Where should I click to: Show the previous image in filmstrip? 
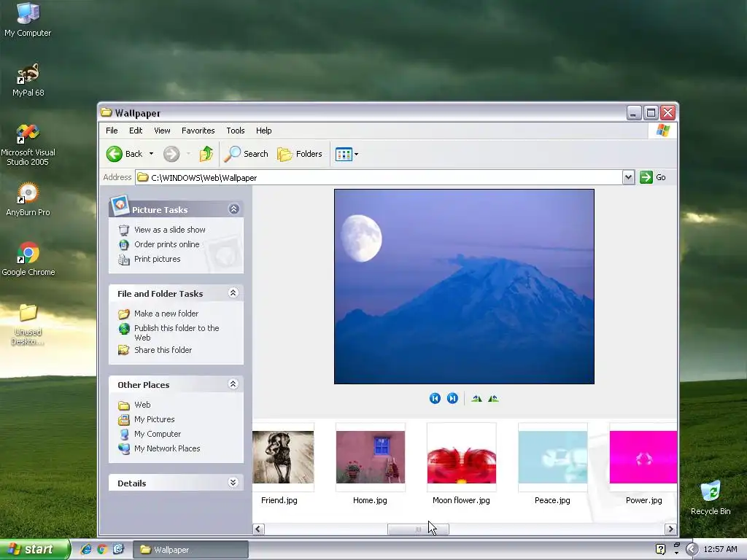click(x=435, y=398)
